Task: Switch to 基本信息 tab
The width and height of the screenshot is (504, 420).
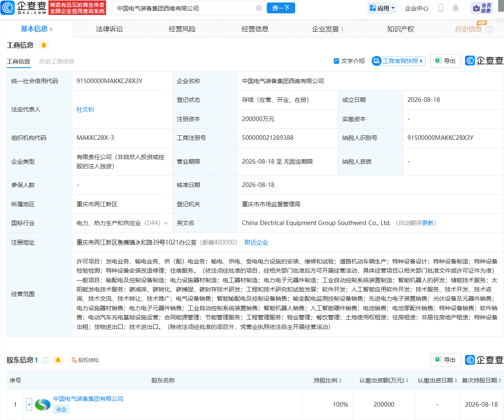Action: point(36,29)
